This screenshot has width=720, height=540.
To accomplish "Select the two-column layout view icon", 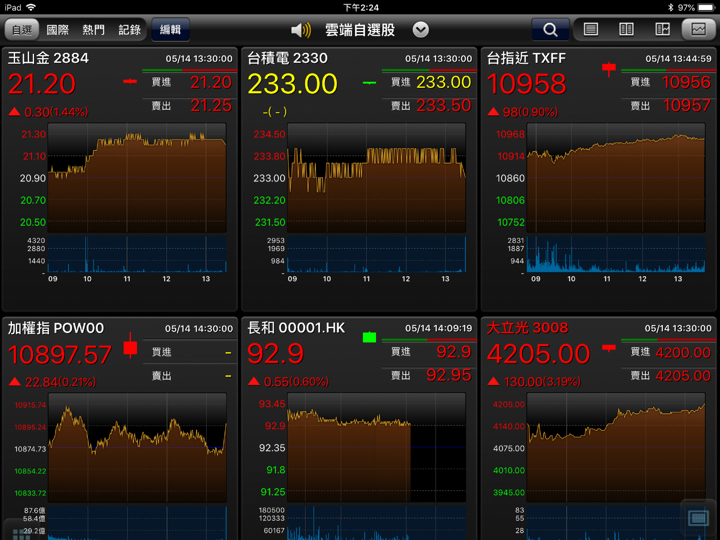I will click(626, 30).
